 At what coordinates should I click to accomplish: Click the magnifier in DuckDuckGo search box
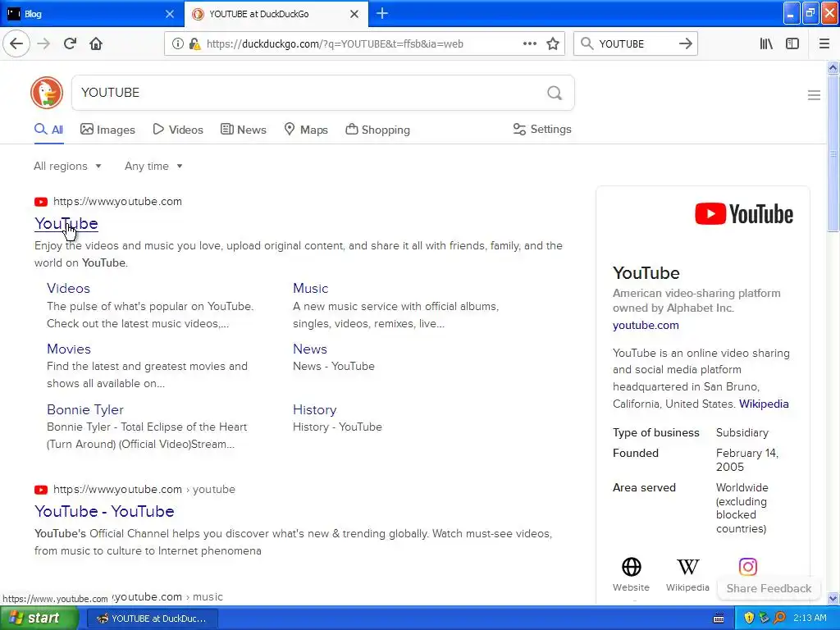pyautogui.click(x=555, y=94)
